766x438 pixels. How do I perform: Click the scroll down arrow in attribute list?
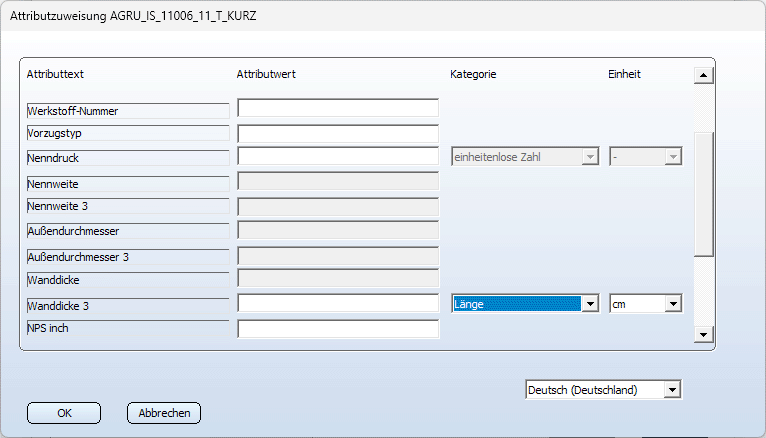click(x=702, y=335)
